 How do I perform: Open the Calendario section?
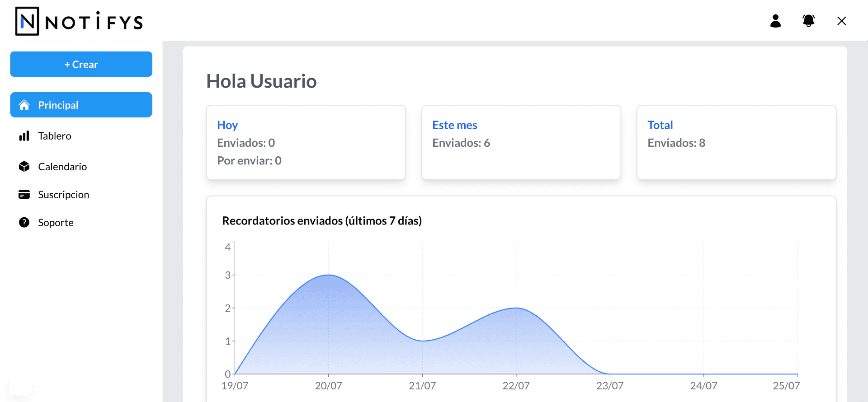click(62, 166)
